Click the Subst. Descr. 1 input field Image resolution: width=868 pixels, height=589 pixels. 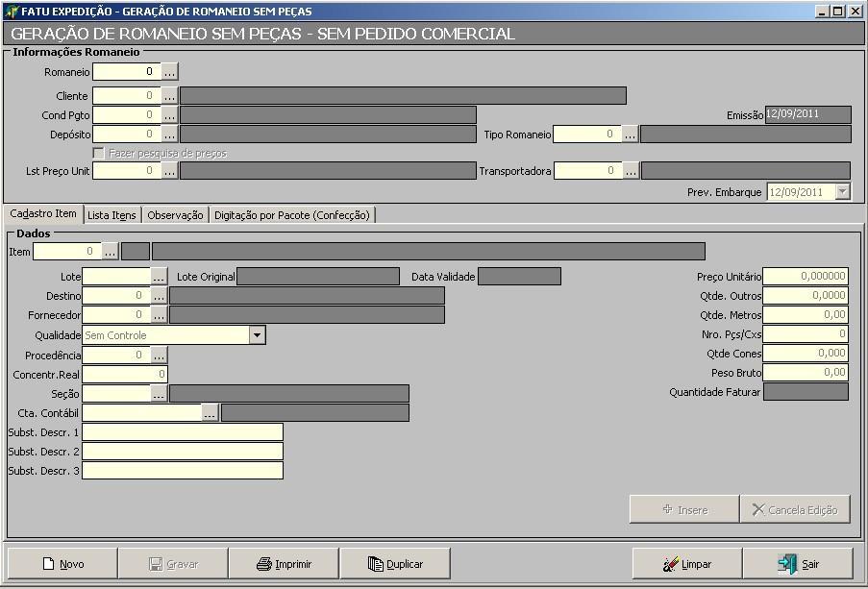[x=183, y=432]
